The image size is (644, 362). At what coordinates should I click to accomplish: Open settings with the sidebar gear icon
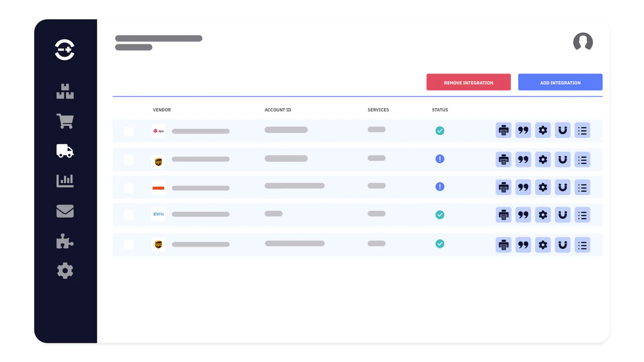click(x=64, y=270)
